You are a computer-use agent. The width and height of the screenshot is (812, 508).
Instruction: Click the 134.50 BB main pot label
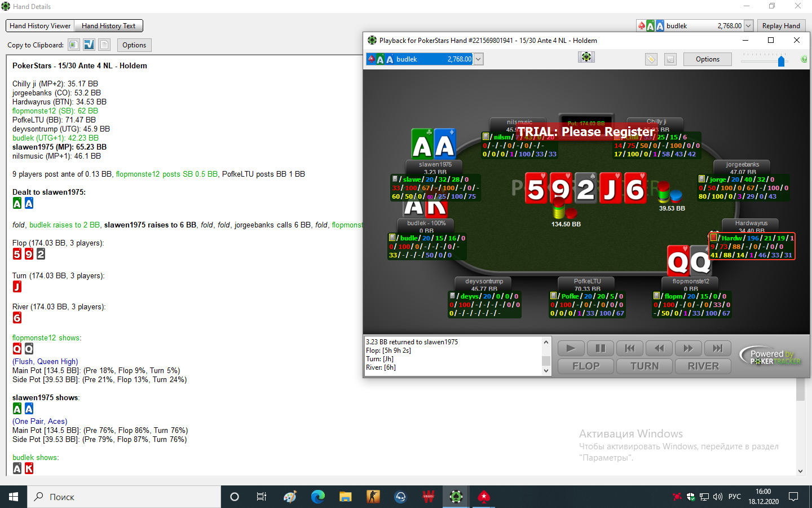click(x=566, y=224)
